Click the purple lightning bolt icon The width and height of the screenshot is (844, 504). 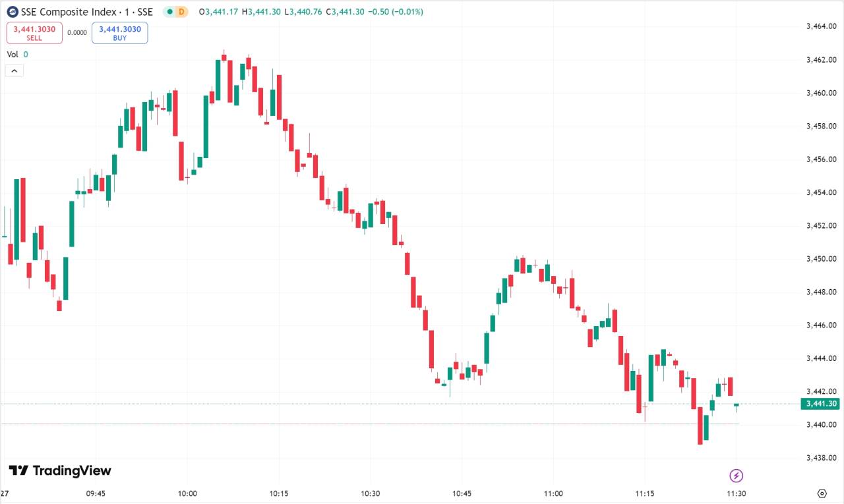tap(737, 475)
